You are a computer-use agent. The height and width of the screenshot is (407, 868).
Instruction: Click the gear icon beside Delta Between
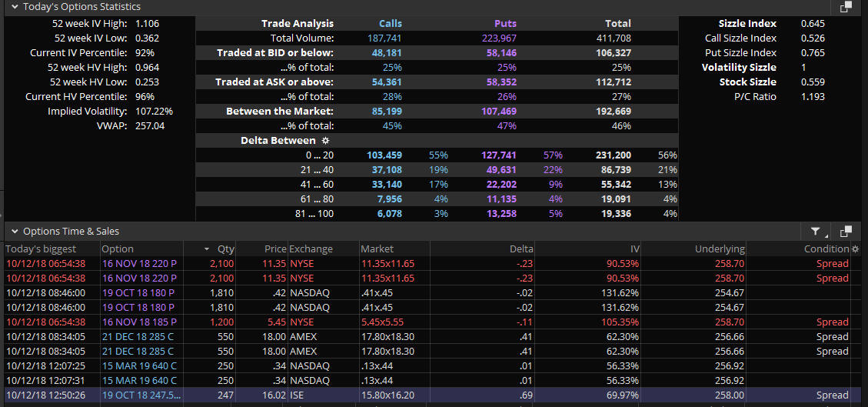tap(325, 141)
